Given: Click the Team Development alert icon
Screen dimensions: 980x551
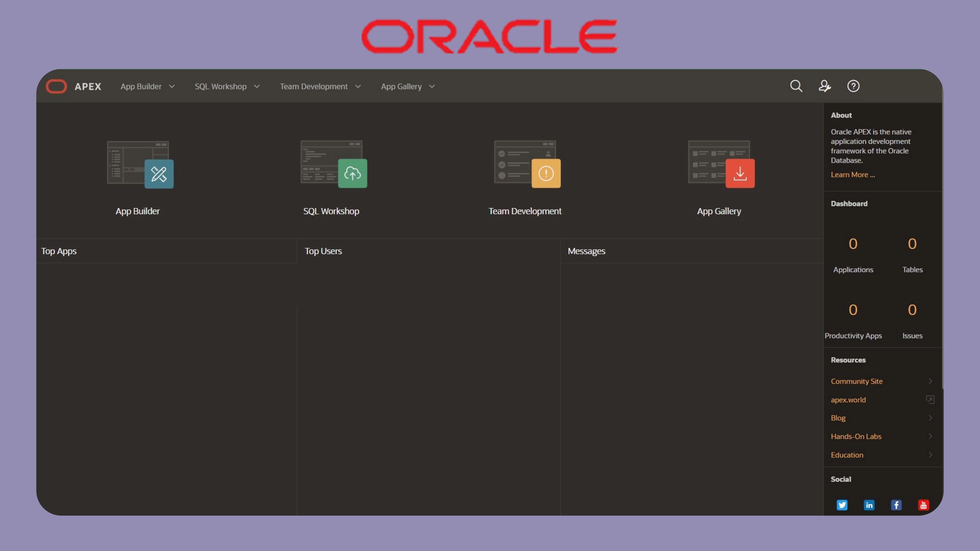Looking at the screenshot, I should point(546,173).
